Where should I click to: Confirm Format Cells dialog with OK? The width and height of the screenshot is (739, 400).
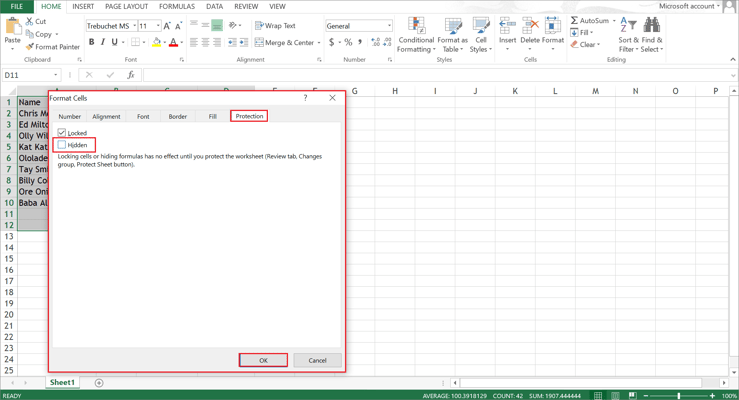coord(263,360)
